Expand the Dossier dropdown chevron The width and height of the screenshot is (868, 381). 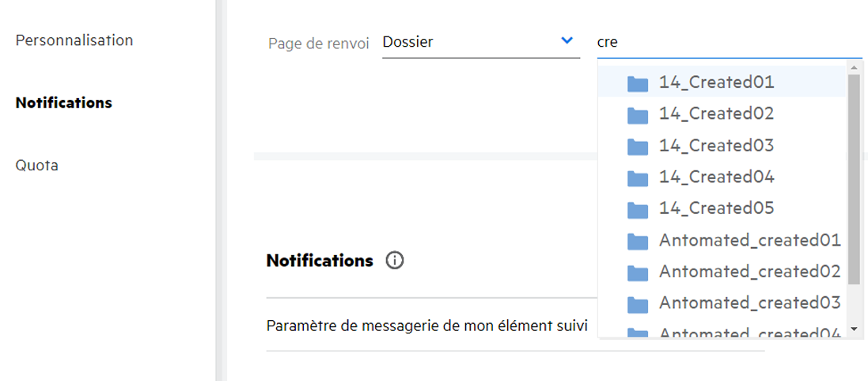(567, 41)
